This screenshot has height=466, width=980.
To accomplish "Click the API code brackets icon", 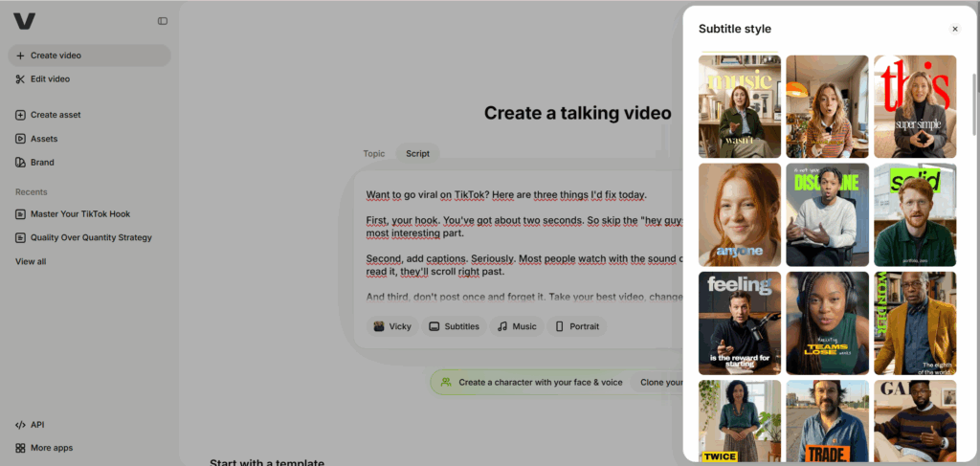I will click(20, 425).
